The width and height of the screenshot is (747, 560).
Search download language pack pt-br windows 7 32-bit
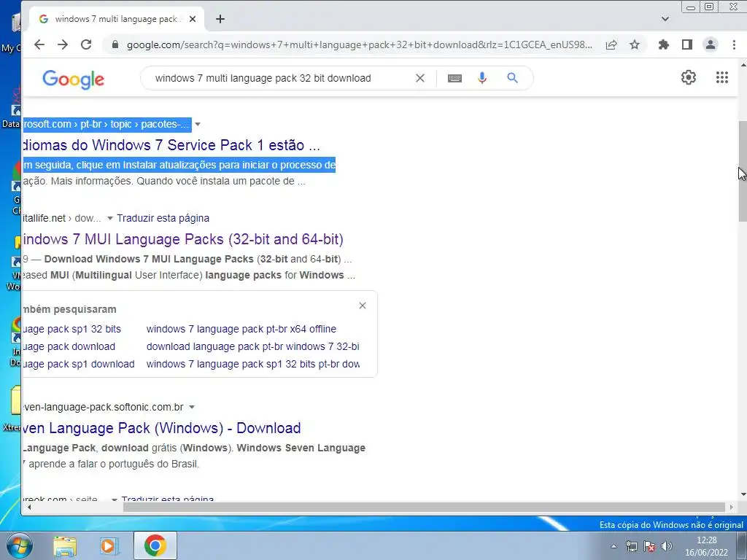pos(253,346)
